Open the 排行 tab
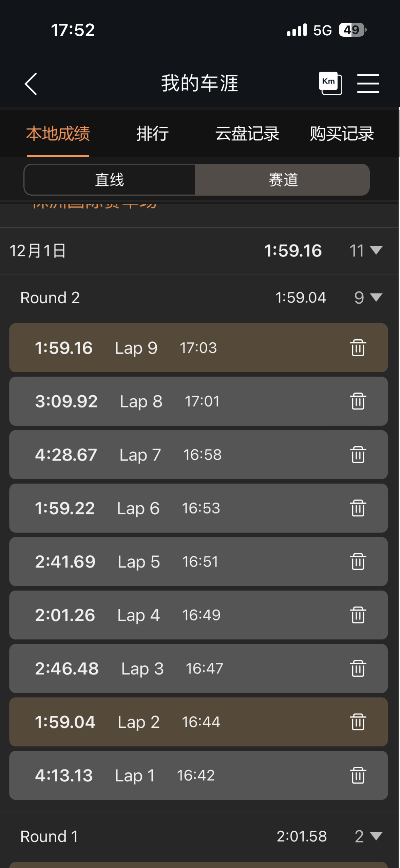 [x=152, y=133]
